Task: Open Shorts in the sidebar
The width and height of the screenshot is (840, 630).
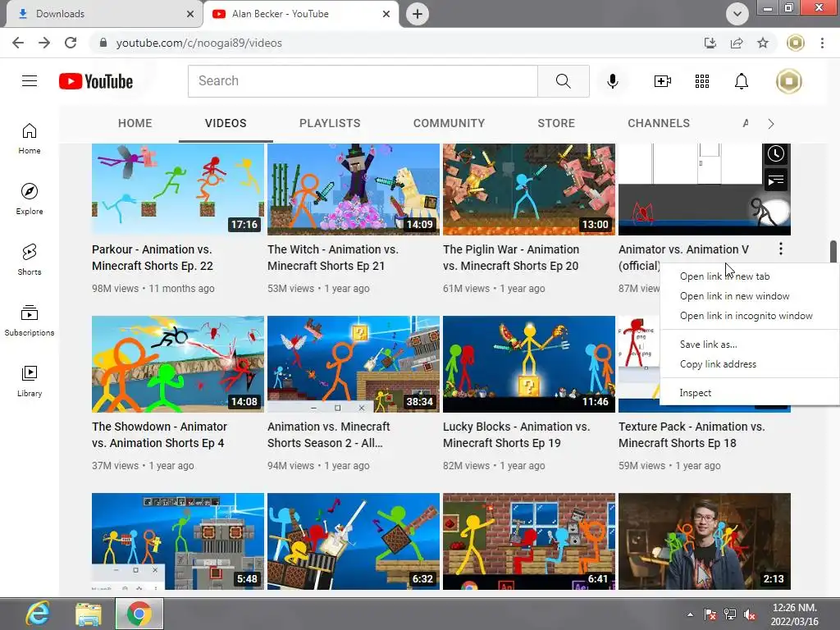Action: coord(30,260)
